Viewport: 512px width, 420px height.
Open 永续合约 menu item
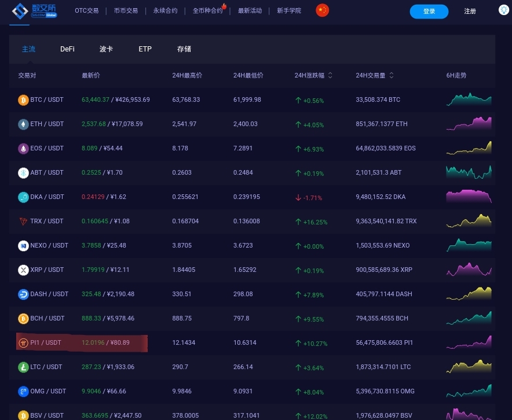tap(165, 11)
